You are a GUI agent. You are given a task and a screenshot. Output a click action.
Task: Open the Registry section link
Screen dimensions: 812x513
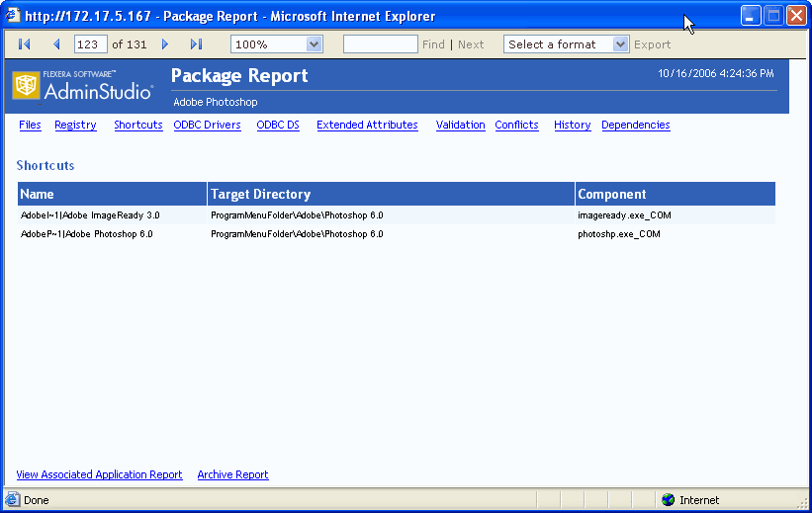click(x=75, y=126)
